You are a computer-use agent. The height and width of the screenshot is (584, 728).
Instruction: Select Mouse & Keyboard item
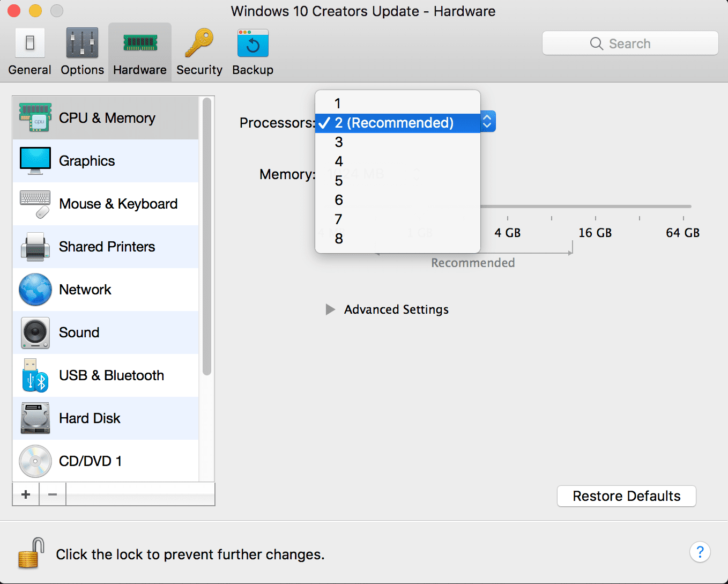106,204
